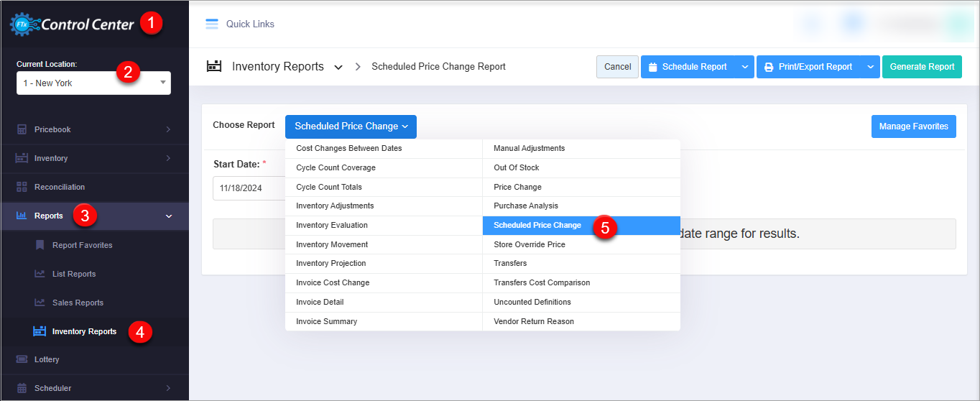980x401 pixels.
Task: Open the Scheduled Price Change report selector
Action: 351,126
